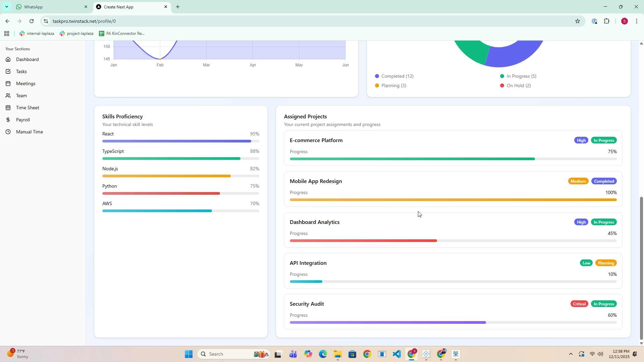
Task: Open the PA KinConnector bookmark
Action: (x=122, y=34)
